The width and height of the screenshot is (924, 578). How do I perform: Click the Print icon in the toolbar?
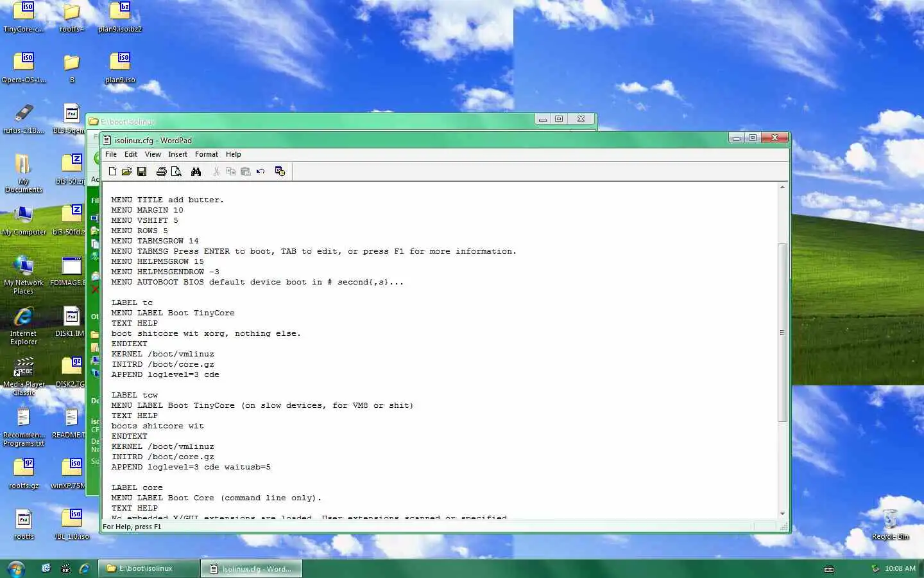162,171
